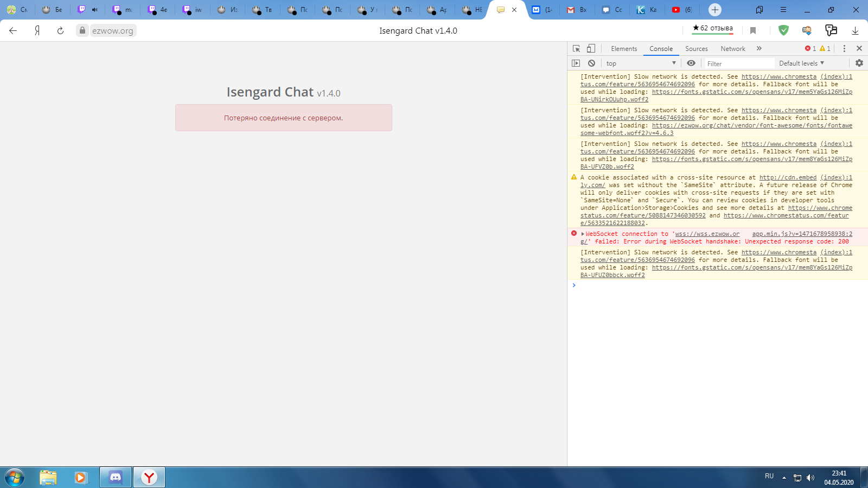The height and width of the screenshot is (488, 868).
Task: Switch to the Network tab
Action: [x=733, y=49]
